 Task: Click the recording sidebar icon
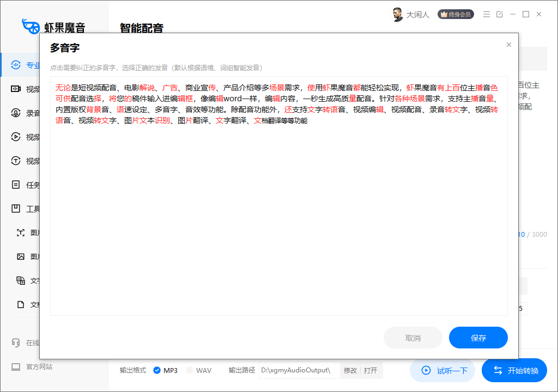[x=16, y=113]
